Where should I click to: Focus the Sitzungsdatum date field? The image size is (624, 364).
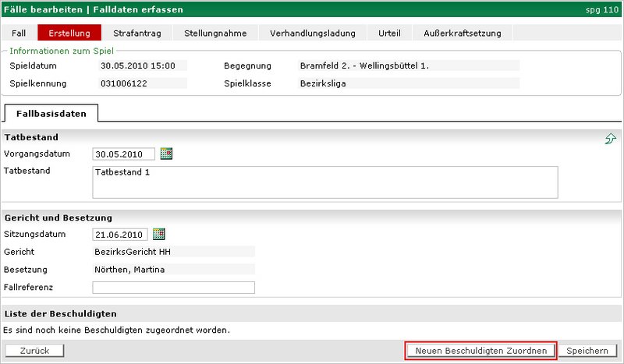pyautogui.click(x=120, y=235)
